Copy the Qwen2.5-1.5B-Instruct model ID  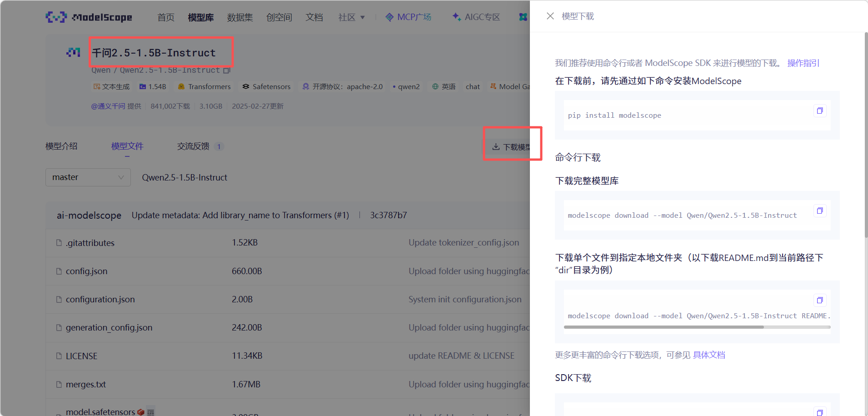227,70
